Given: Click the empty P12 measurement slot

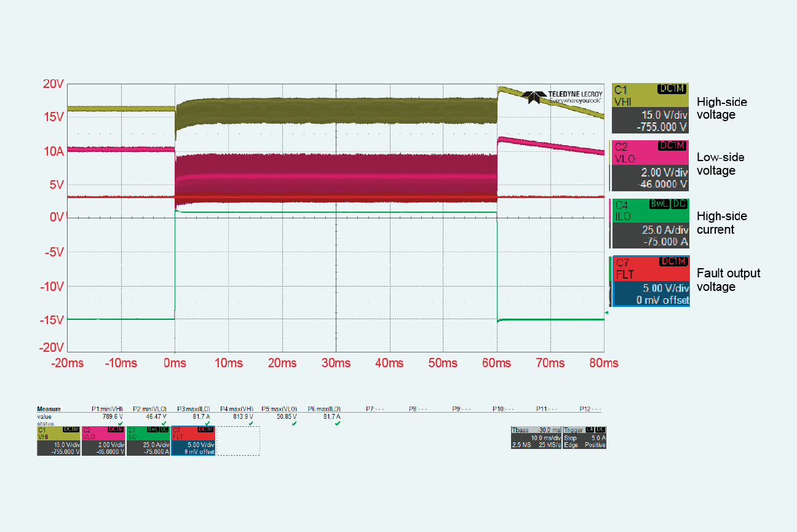Looking at the screenshot, I should [590, 408].
